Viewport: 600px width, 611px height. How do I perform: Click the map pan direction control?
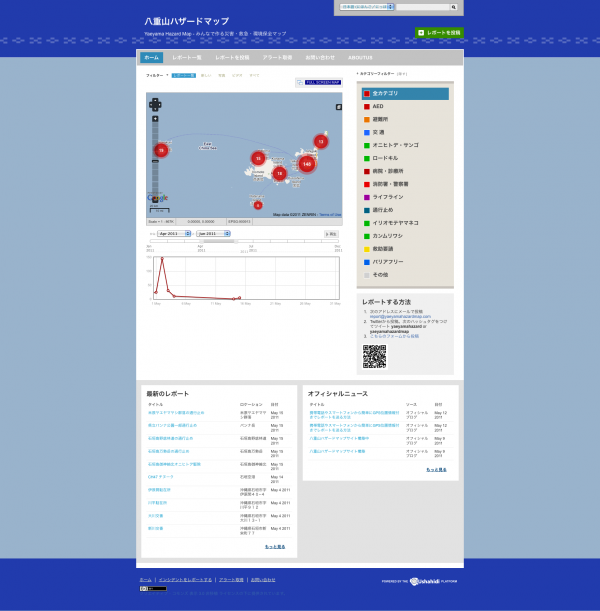pyautogui.click(x=155, y=104)
